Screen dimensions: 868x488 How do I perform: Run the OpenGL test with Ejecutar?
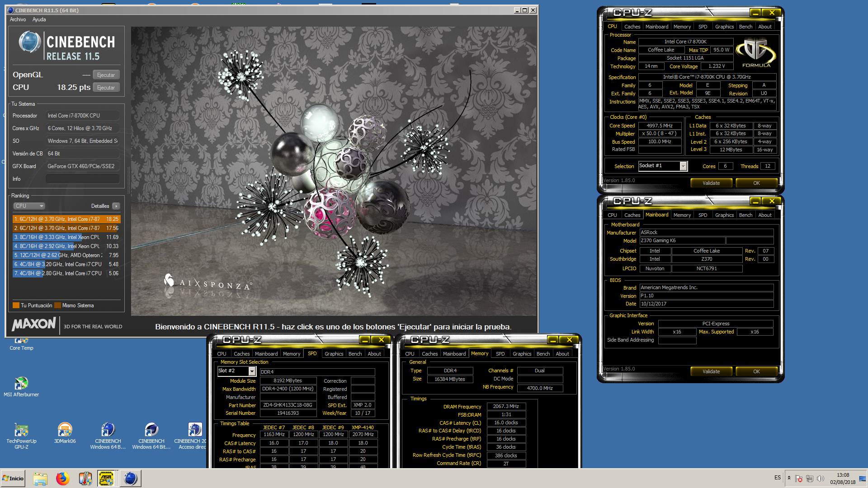(x=106, y=75)
